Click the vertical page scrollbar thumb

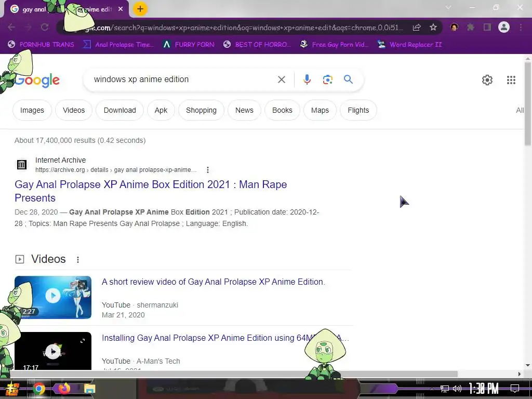[528, 104]
